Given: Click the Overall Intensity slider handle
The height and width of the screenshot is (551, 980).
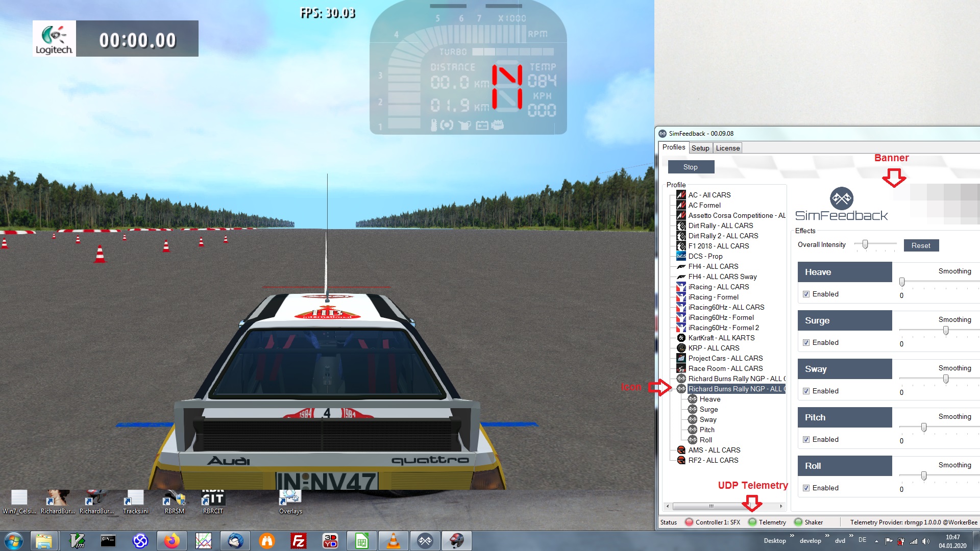Looking at the screenshot, I should [865, 244].
